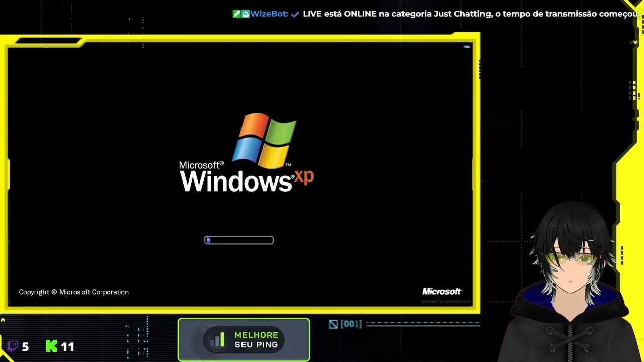Click the WizeBot username in chat
This screenshot has height=362, width=644.
point(269,14)
